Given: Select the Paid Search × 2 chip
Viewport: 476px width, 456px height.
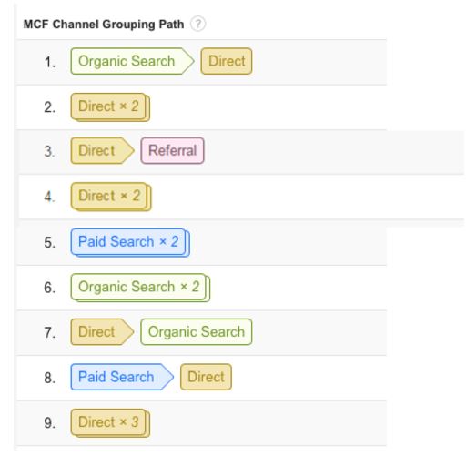Looking at the screenshot, I should click(130, 242).
